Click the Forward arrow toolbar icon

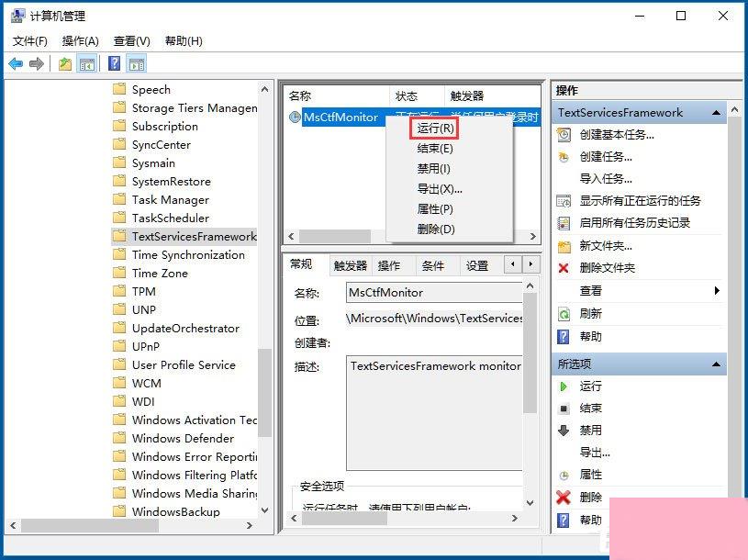37,63
